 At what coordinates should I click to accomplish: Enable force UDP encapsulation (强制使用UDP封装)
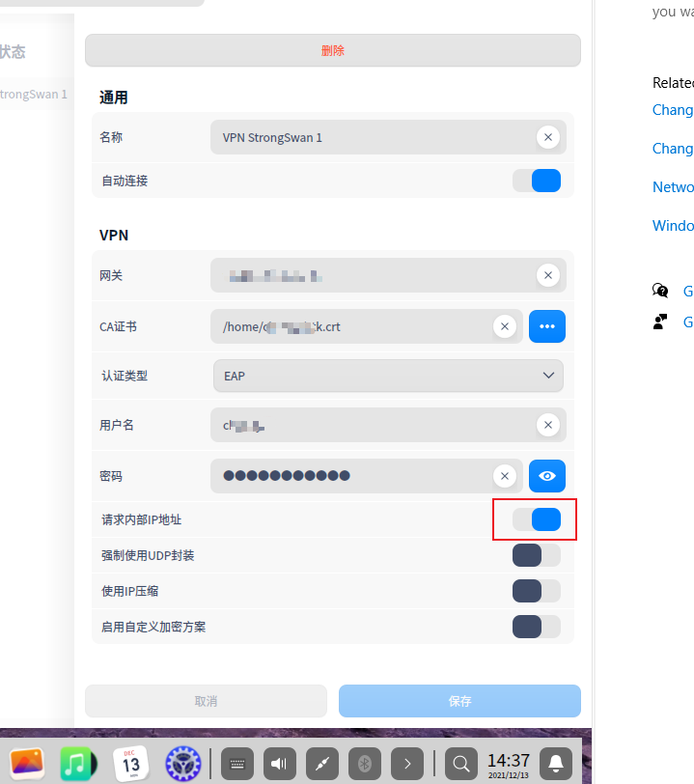tap(537, 555)
